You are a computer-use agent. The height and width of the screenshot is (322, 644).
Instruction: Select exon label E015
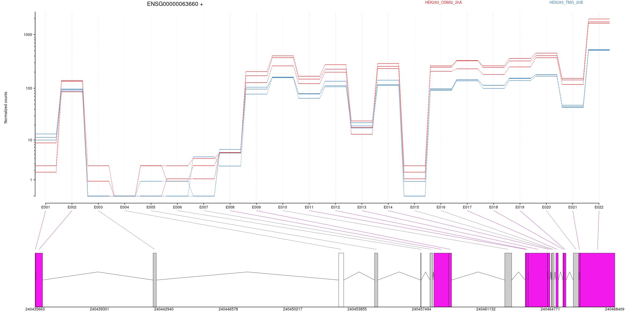coord(415,207)
